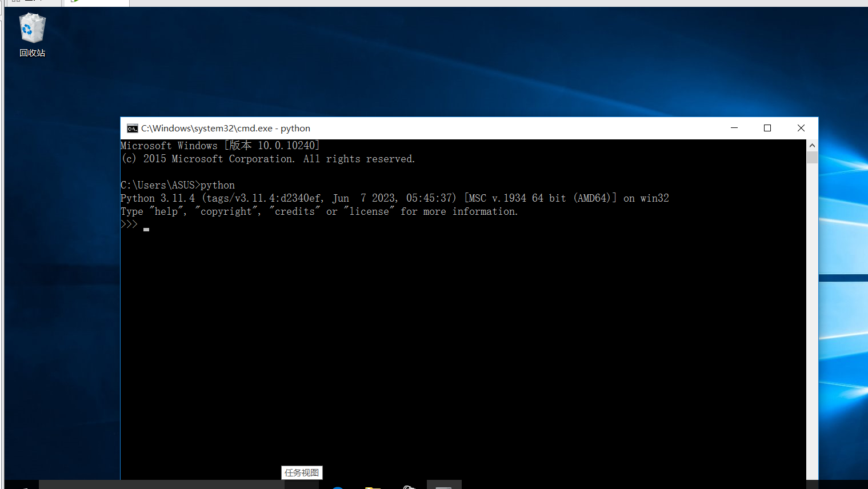Click the 'Type "help", "copyright"' information line

click(x=319, y=211)
